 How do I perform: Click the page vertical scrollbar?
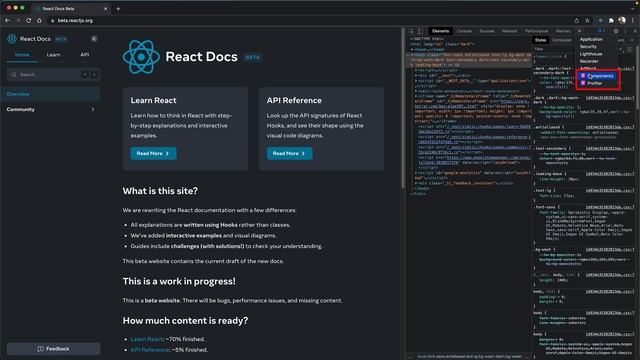403,108
